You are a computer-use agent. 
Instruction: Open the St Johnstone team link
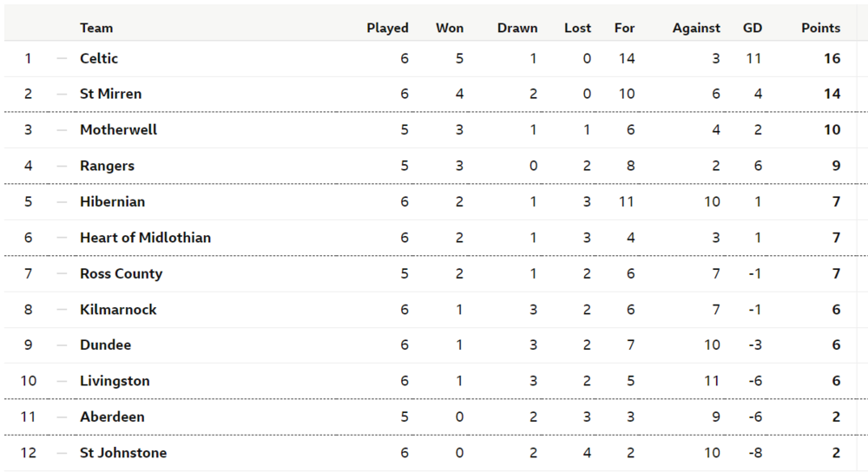[x=123, y=453]
